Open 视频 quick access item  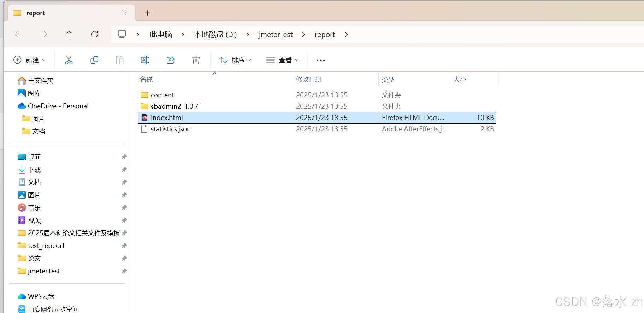tap(34, 221)
